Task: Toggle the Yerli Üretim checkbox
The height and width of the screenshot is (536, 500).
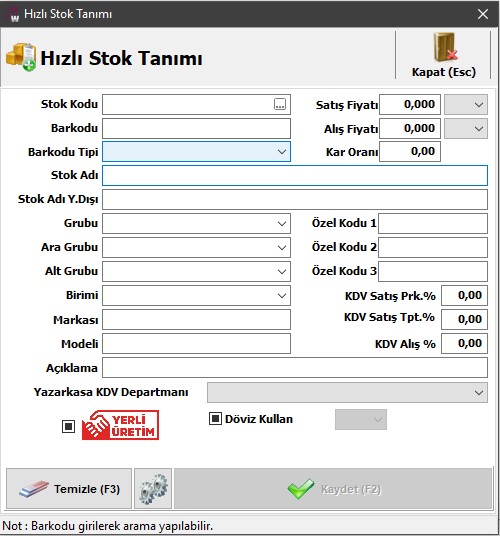Action: (68, 426)
